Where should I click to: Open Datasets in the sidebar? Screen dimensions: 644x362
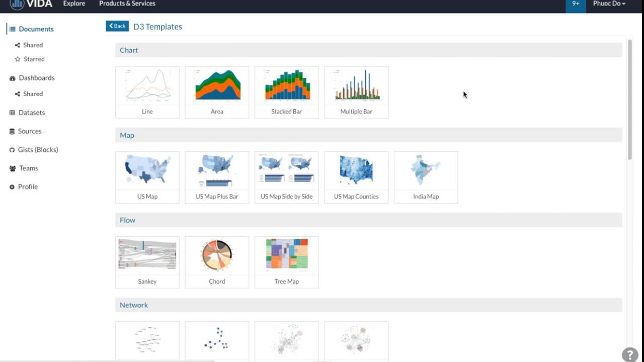tap(32, 113)
